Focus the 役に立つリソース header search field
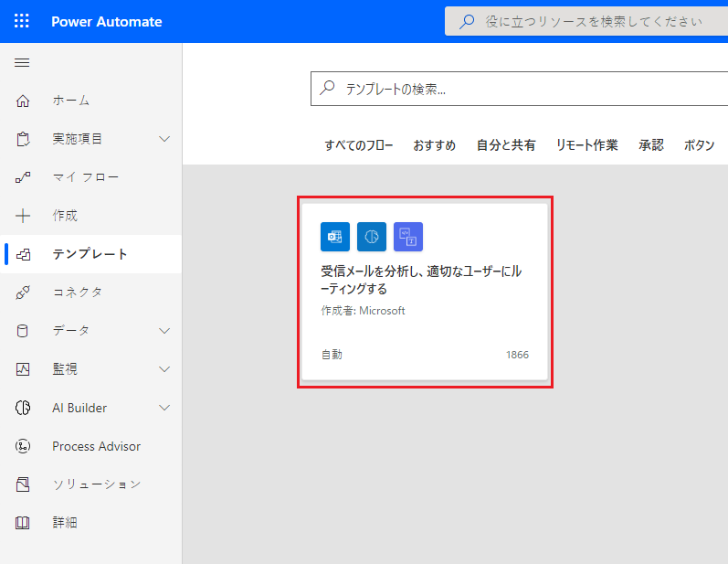The width and height of the screenshot is (728, 564). click(x=586, y=21)
